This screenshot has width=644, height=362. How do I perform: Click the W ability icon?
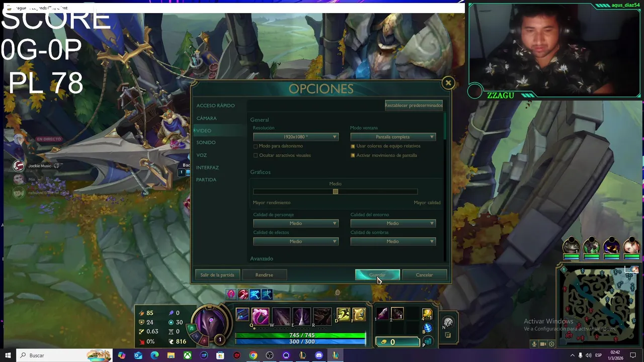pos(281,316)
